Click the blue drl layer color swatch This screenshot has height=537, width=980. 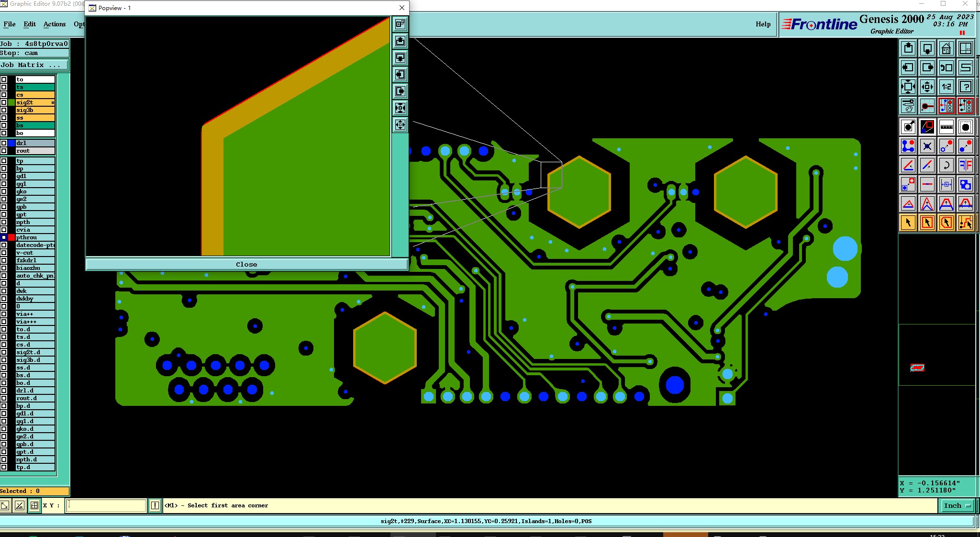11,143
